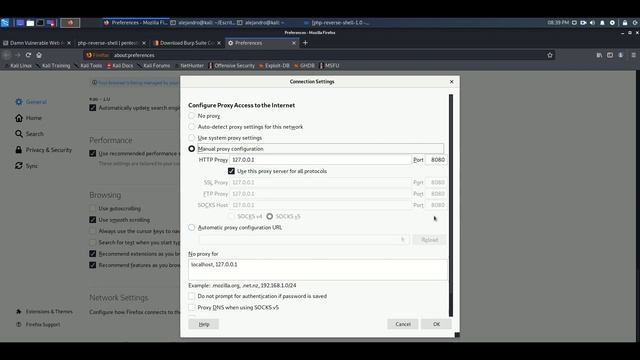
Task: Click the HTTP Proxy address field
Action: pyautogui.click(x=320, y=160)
